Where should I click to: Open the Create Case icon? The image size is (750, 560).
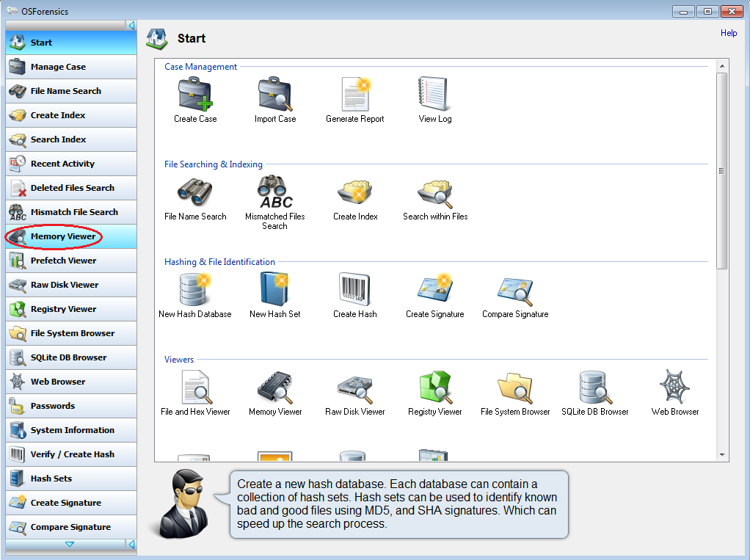coord(195,95)
